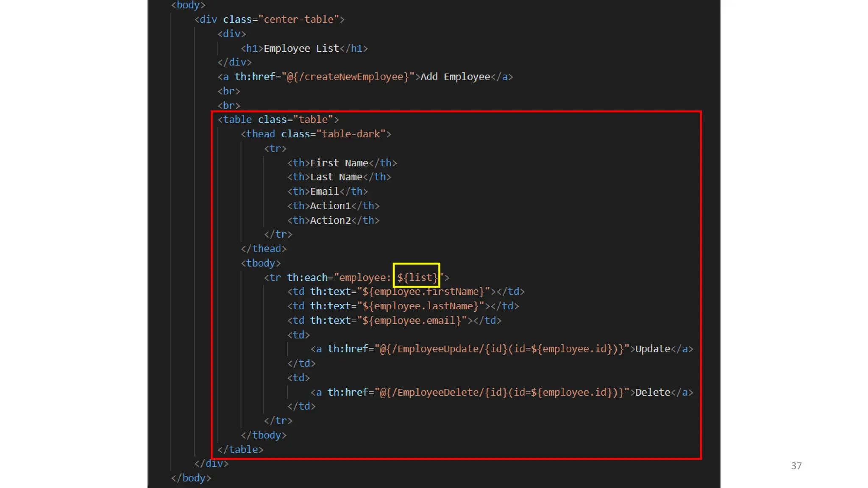Click the Add Employee link text
The image size is (868, 488).
pyautogui.click(x=455, y=77)
